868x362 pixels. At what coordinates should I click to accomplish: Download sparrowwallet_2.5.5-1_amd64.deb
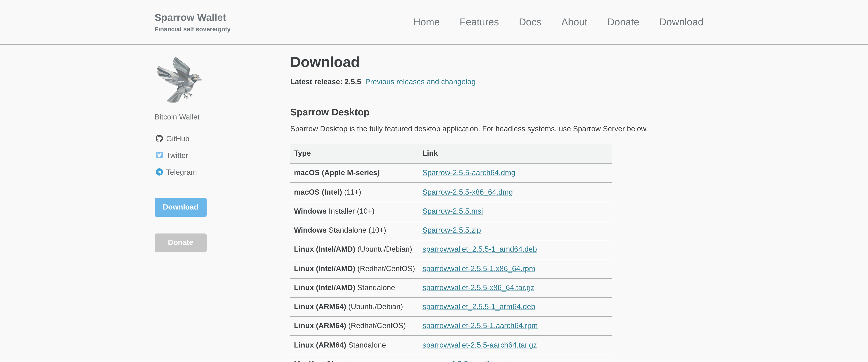(x=479, y=249)
